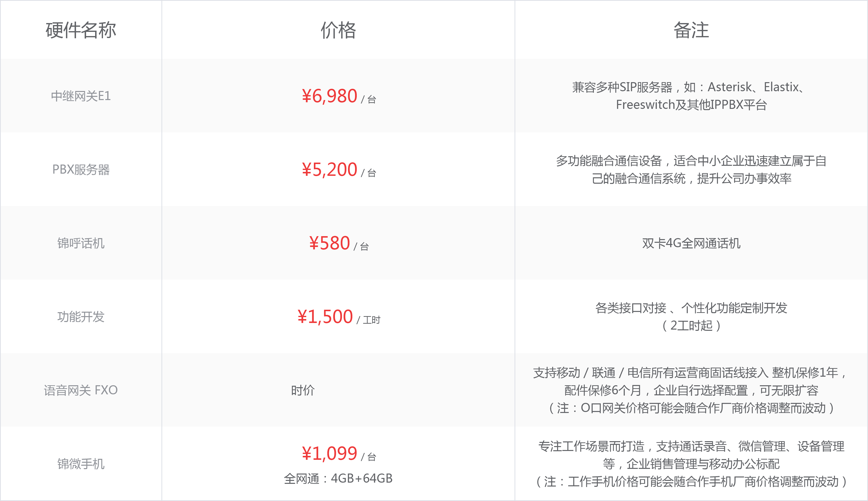This screenshot has width=868, height=501.
Task: Click the 备注 column header
Action: coord(691,30)
